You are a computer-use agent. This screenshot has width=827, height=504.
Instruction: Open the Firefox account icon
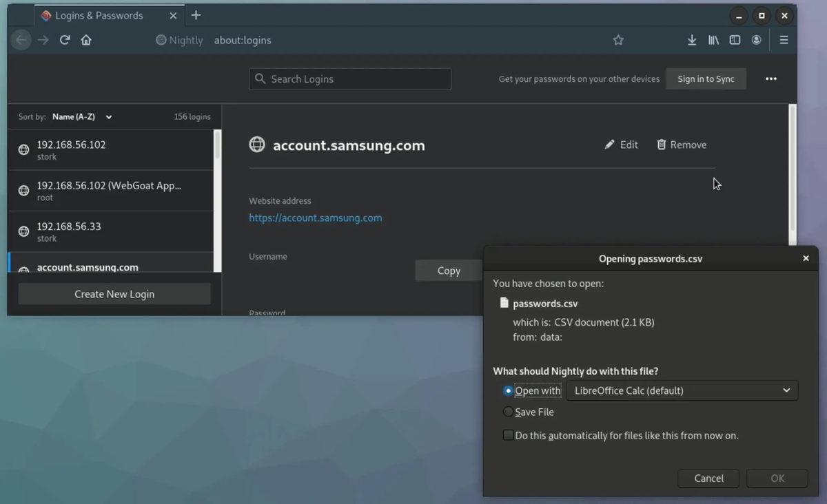pyautogui.click(x=756, y=40)
